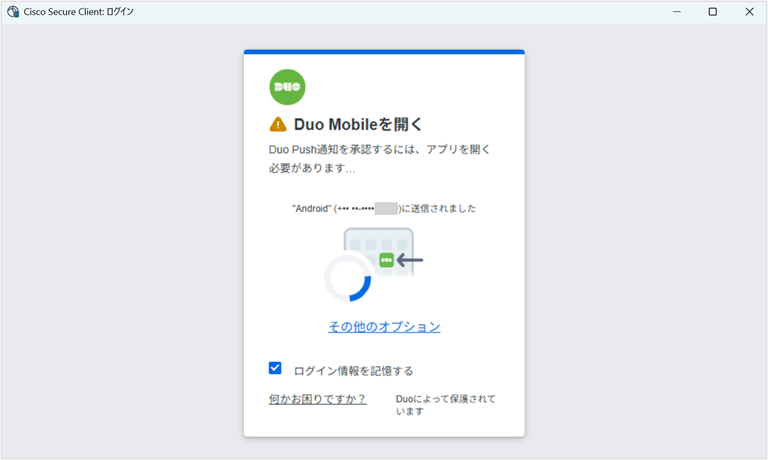Click the Cisco Secure Client: ログイン window title
The height and width of the screenshot is (460, 768).
coord(78,12)
